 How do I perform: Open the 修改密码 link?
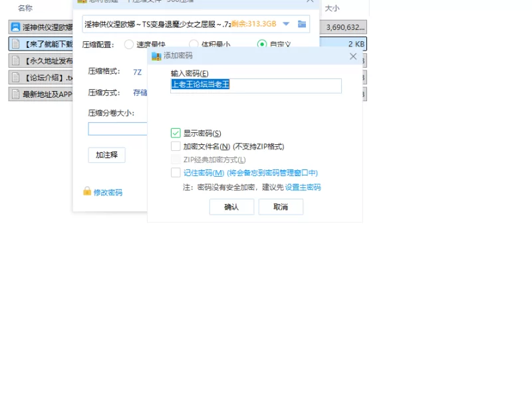click(x=108, y=193)
